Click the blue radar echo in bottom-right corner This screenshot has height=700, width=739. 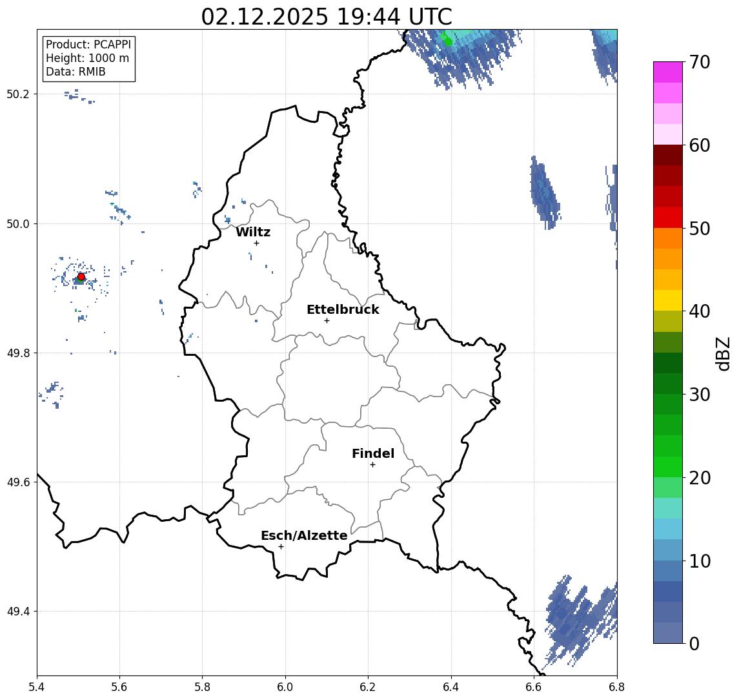click(x=581, y=621)
